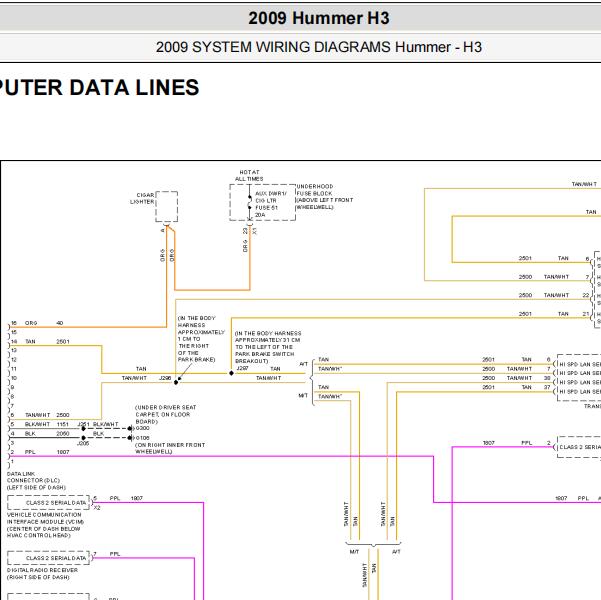601x600 pixels.
Task: Click the "M/T" label beside the J297 brace
Action: (x=303, y=396)
